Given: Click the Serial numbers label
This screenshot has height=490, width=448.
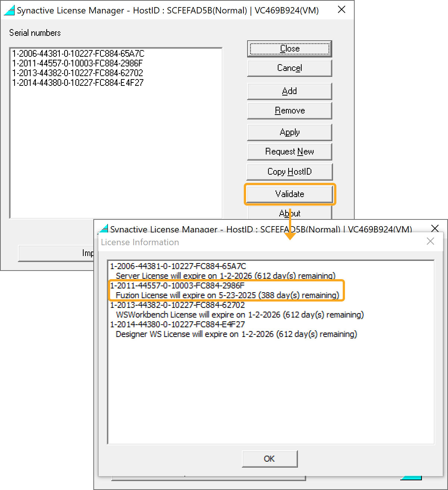Looking at the screenshot, I should pyautogui.click(x=35, y=33).
